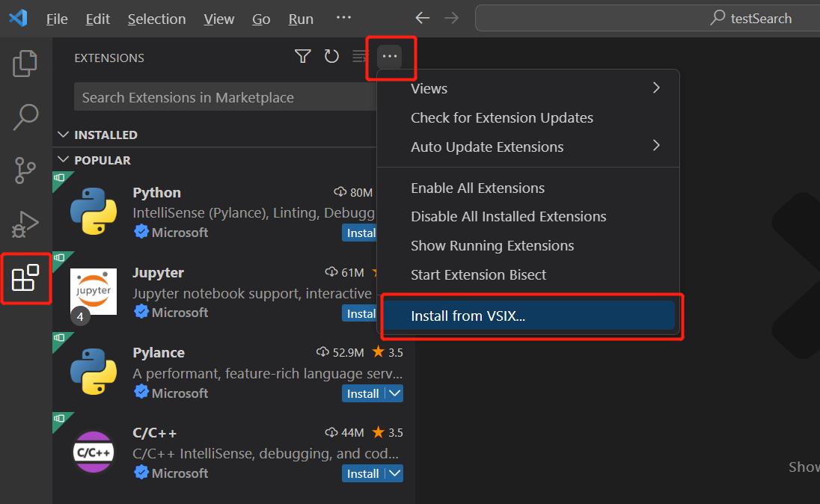Image resolution: width=820 pixels, height=504 pixels.
Task: Open the Go menu
Action: coord(261,19)
